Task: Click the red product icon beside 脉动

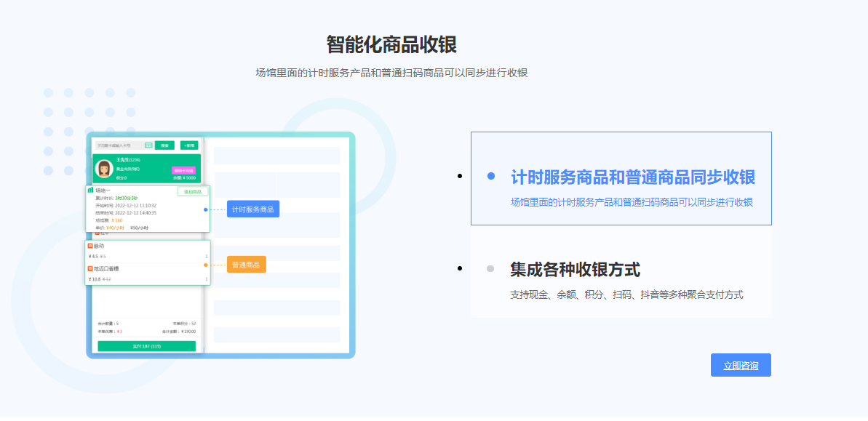Action: 90,246
